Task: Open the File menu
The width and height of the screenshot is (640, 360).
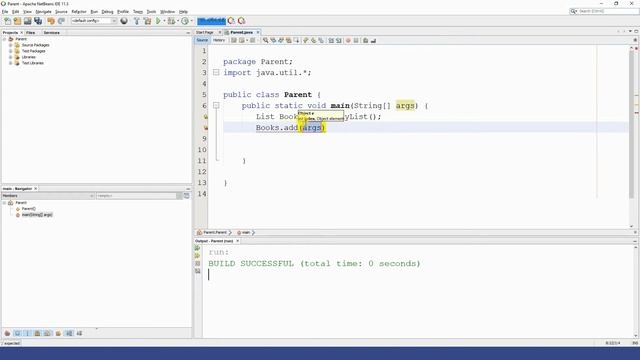Action: 5,12
